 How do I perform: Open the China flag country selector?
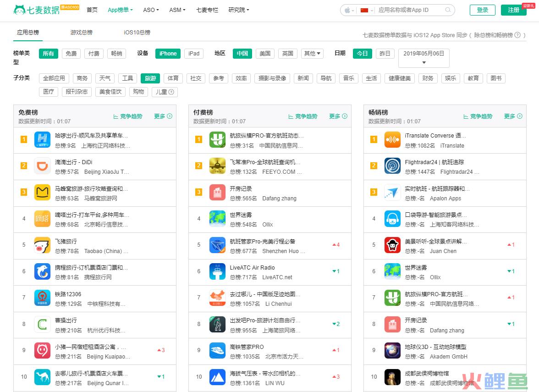pyautogui.click(x=367, y=10)
